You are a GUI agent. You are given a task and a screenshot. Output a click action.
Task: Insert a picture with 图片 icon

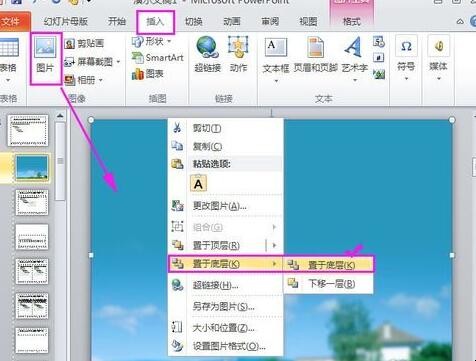coord(45,56)
